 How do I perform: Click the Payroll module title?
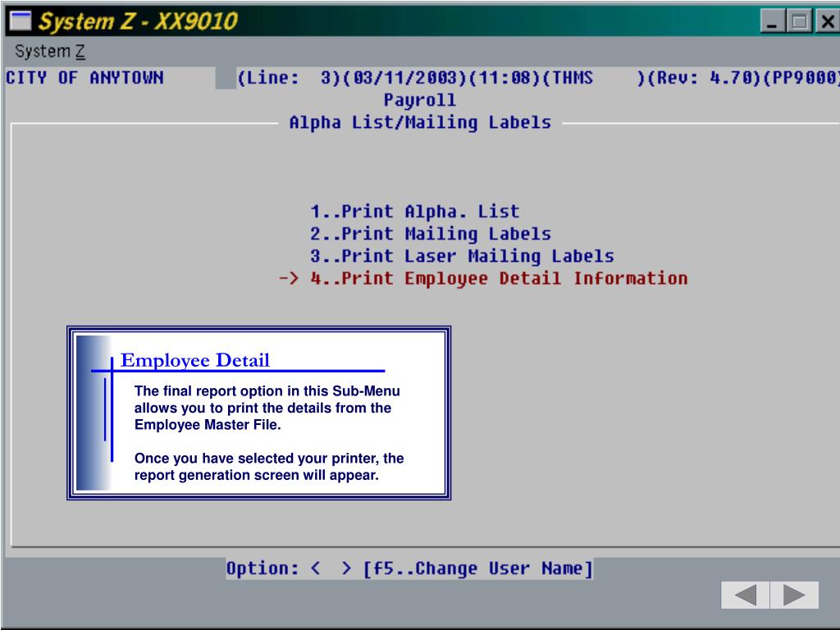[x=419, y=100]
